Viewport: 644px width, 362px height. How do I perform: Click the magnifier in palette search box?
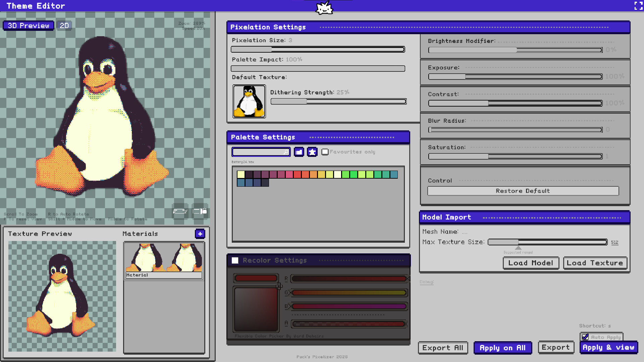click(x=286, y=152)
